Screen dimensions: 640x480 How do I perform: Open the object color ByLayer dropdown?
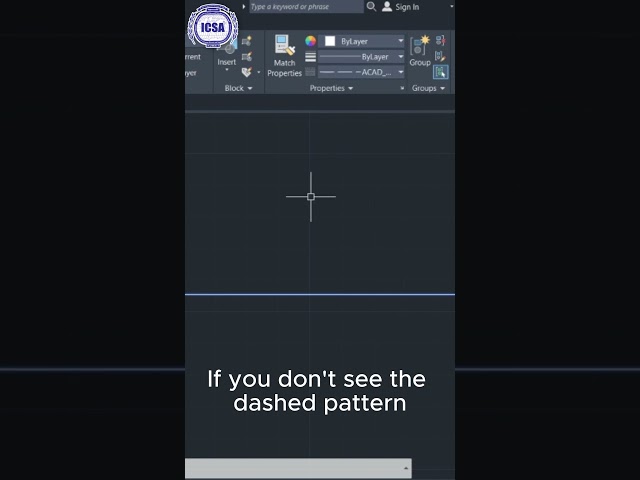click(362, 41)
